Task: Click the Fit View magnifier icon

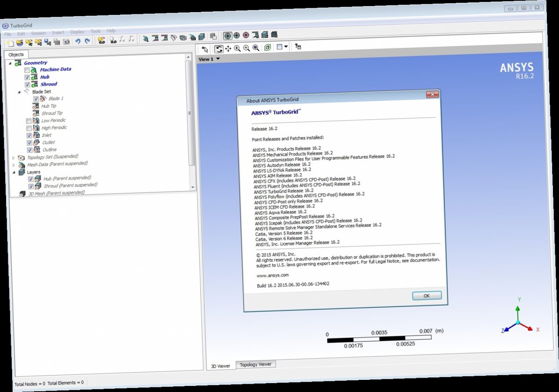Action: (x=255, y=48)
